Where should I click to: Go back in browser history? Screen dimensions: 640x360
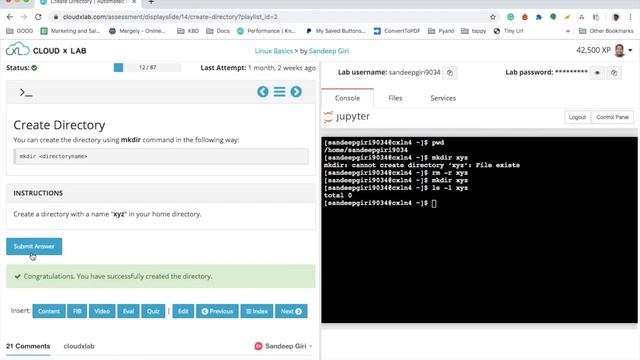(x=10, y=17)
